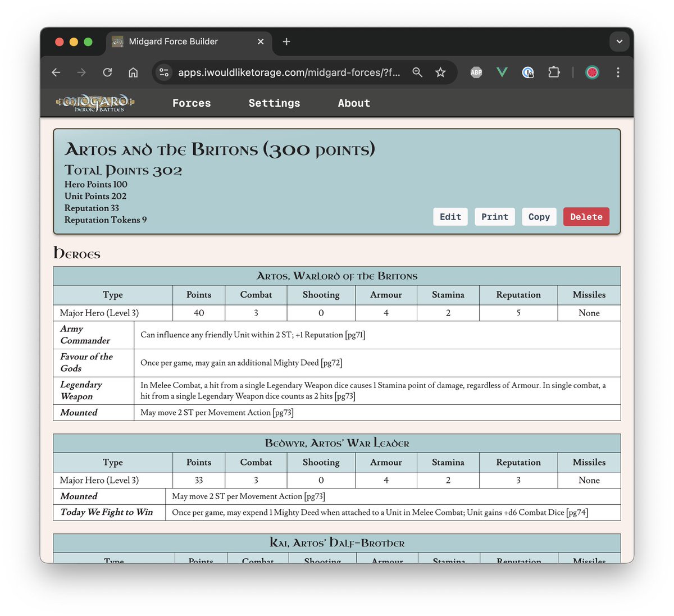Click Kai, Artos' Half-Brother header
The image size is (674, 616).
click(x=337, y=543)
